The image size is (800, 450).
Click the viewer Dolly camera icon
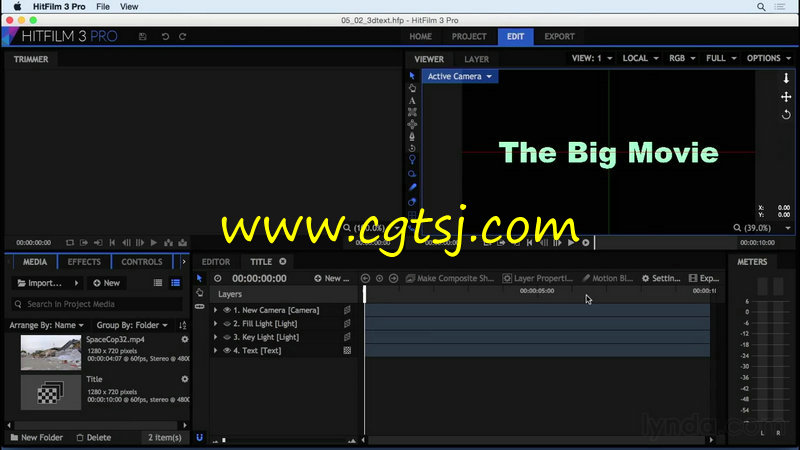(786, 78)
